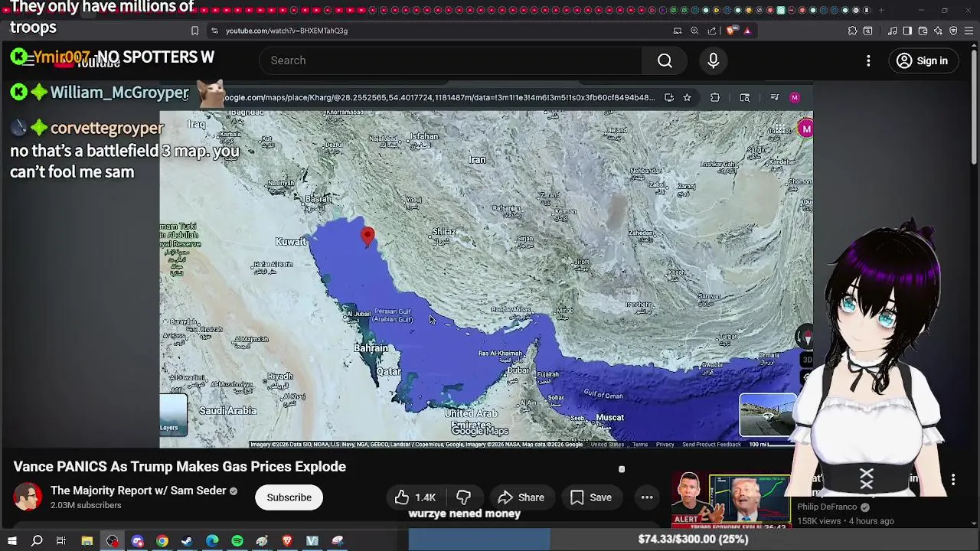The image size is (980, 551).
Task: Click the street view thumbnail on the map
Action: [x=767, y=414]
